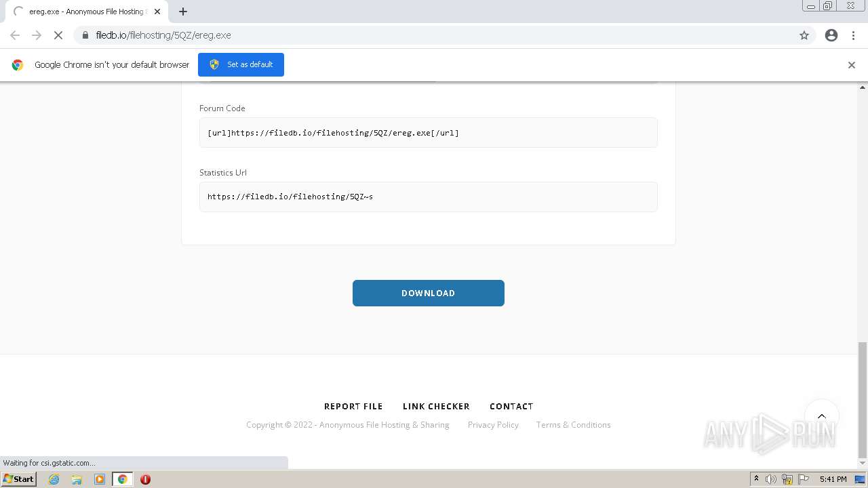Click the show desktop tray button
The width and height of the screenshot is (868, 488).
[x=861, y=479]
